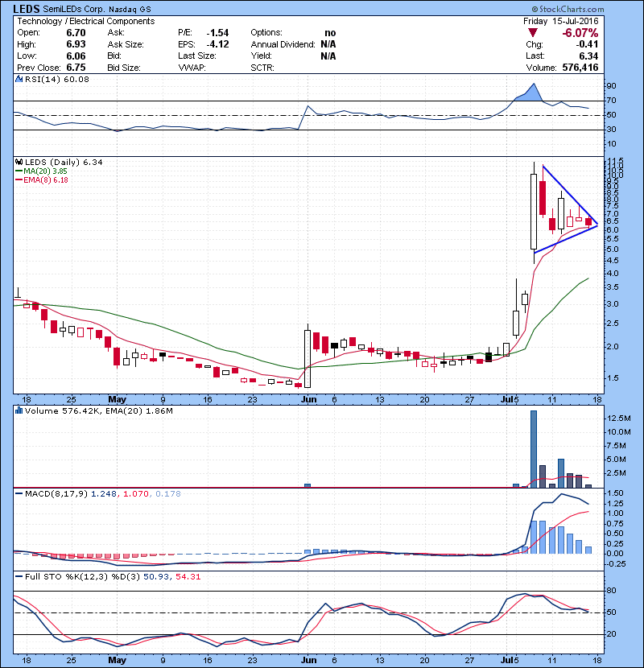This screenshot has height=668, width=644.
Task: Select the MACD histogram value 0.178
Action: click(168, 494)
